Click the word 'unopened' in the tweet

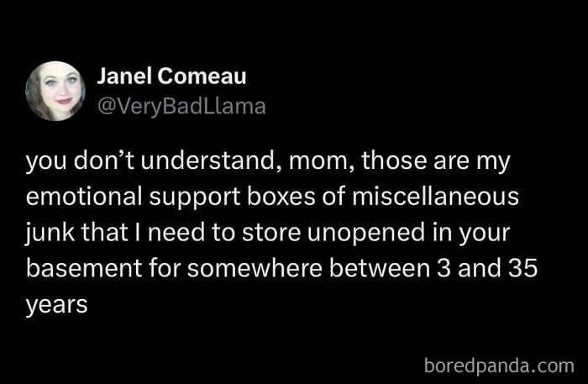pyautogui.click(x=366, y=233)
